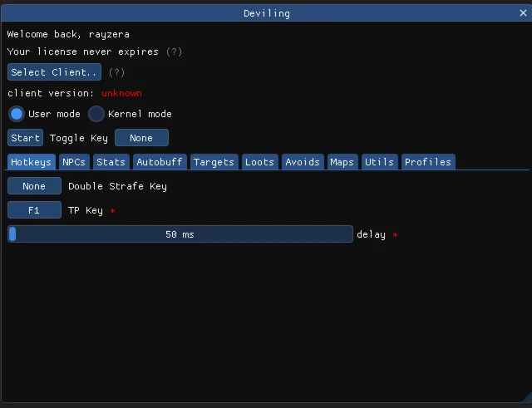Switch to the Hotkeys tab
This screenshot has width=532, height=408.
(32, 162)
